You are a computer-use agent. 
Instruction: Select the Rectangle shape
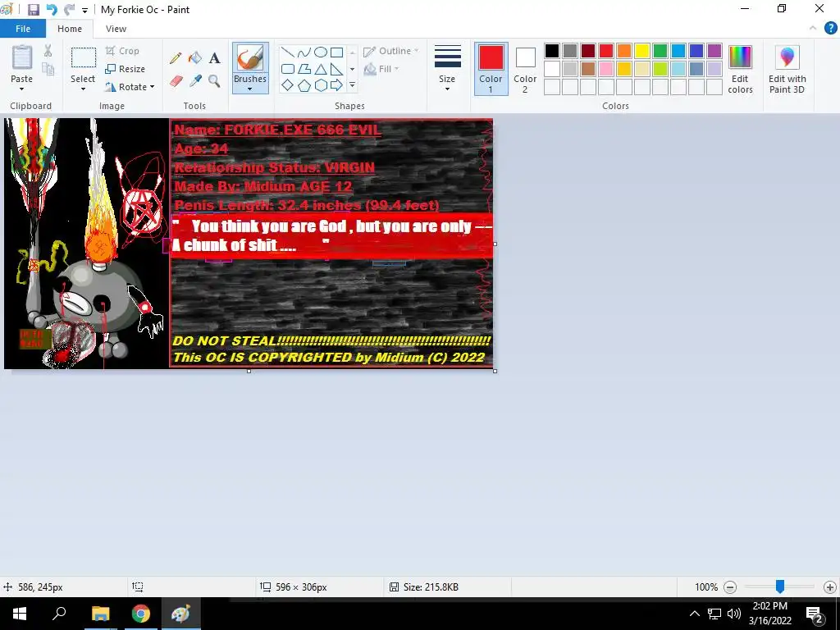[336, 52]
